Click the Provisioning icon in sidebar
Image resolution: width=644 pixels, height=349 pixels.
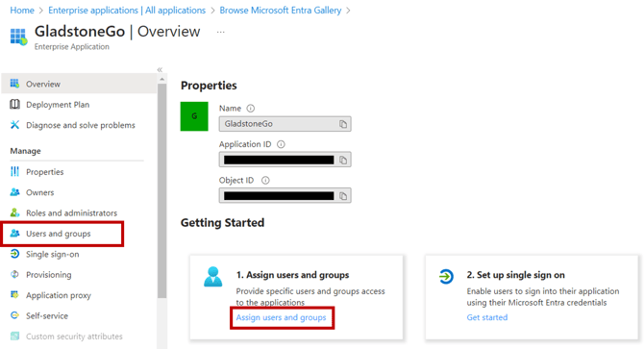(x=14, y=274)
